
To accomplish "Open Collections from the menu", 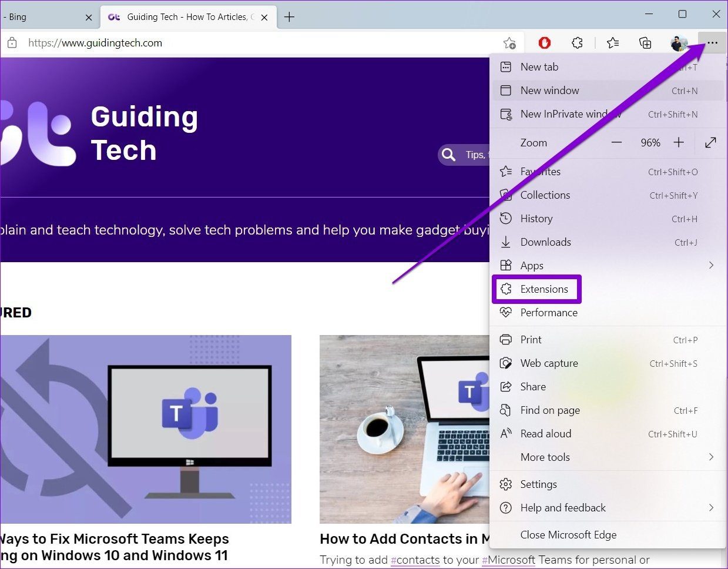I will 608,195.
